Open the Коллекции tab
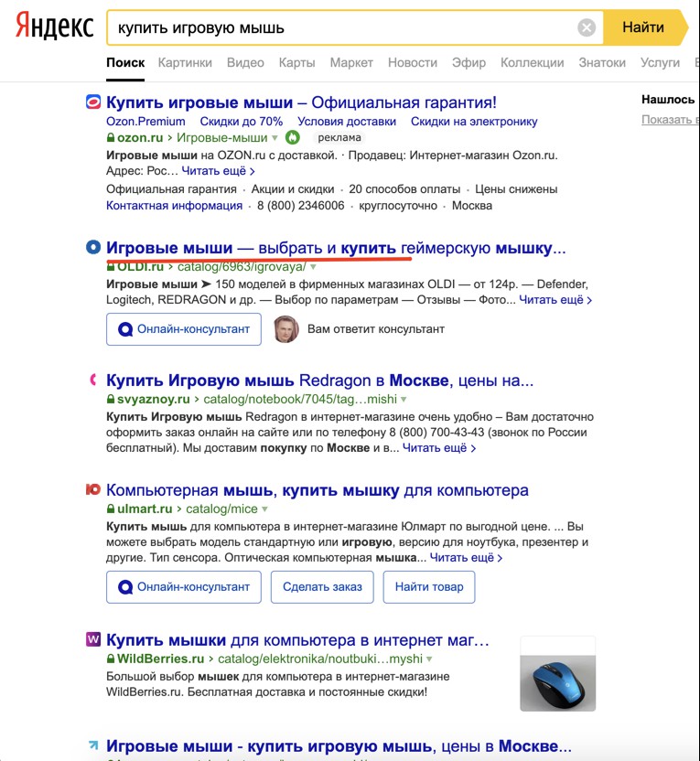The height and width of the screenshot is (761, 700). click(x=532, y=62)
